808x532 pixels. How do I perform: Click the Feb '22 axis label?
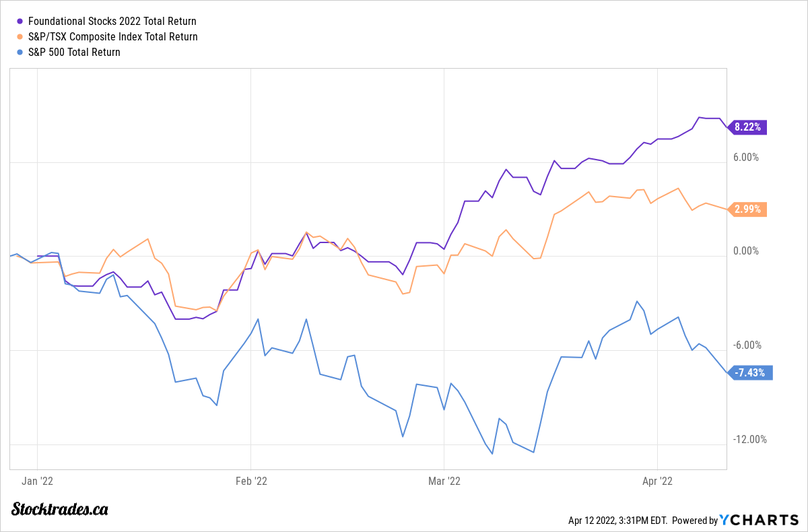tap(250, 481)
